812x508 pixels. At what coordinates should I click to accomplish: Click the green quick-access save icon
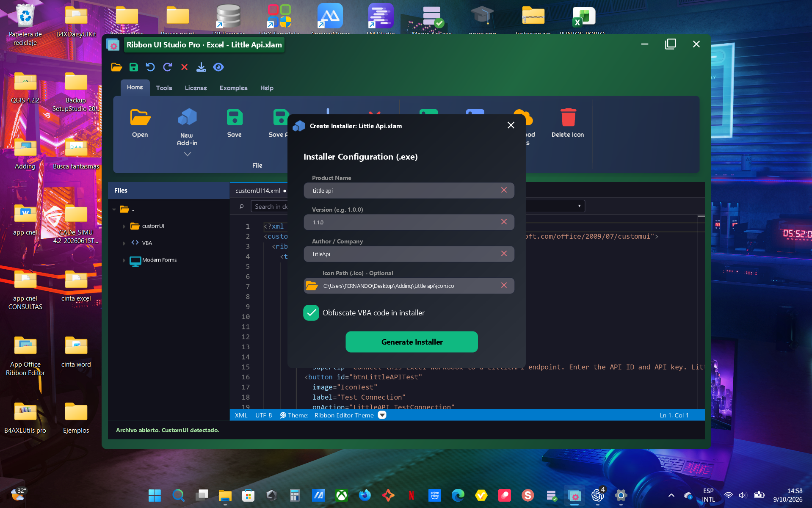pyautogui.click(x=133, y=67)
